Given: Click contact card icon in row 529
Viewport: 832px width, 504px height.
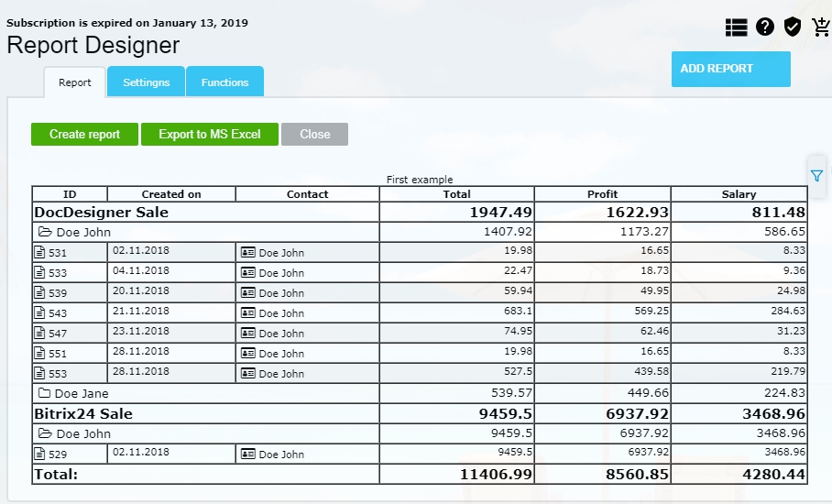Looking at the screenshot, I should point(247,454).
